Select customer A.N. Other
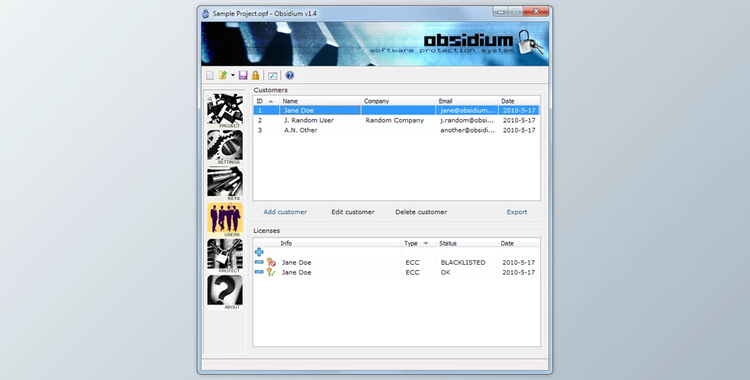 point(301,130)
